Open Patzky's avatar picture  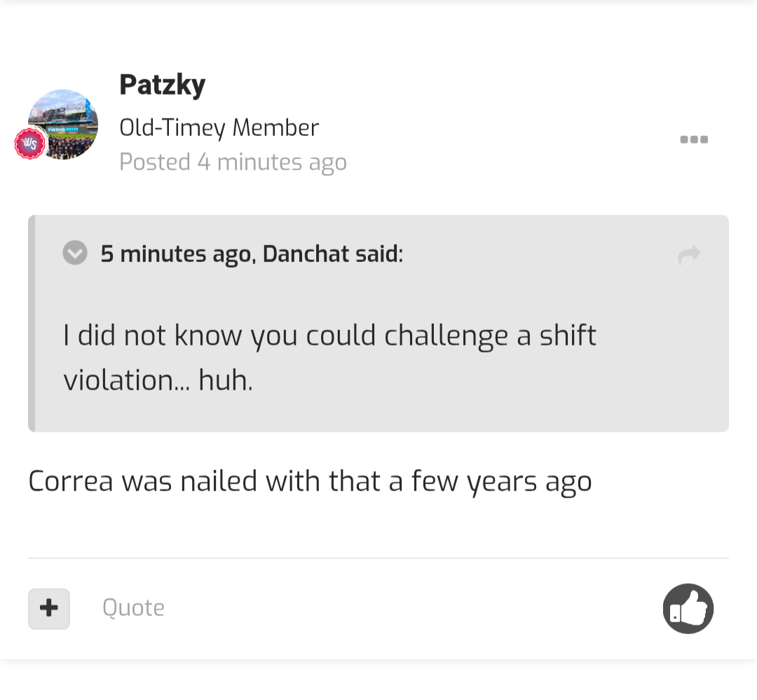click(64, 123)
